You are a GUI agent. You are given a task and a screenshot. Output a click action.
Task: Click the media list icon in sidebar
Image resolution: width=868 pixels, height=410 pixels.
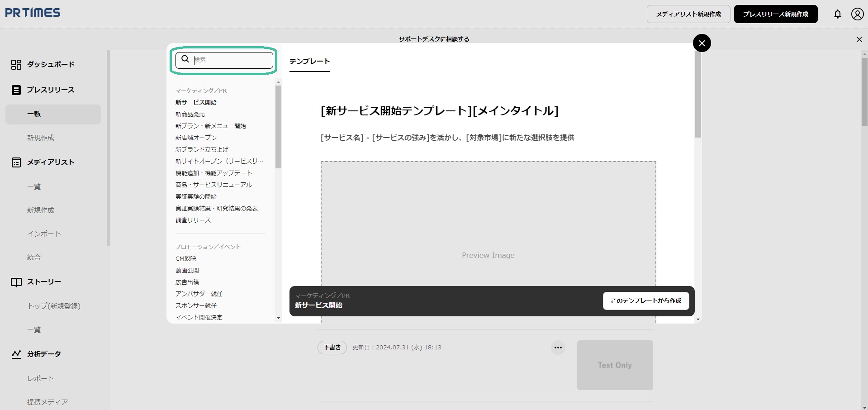(16, 162)
